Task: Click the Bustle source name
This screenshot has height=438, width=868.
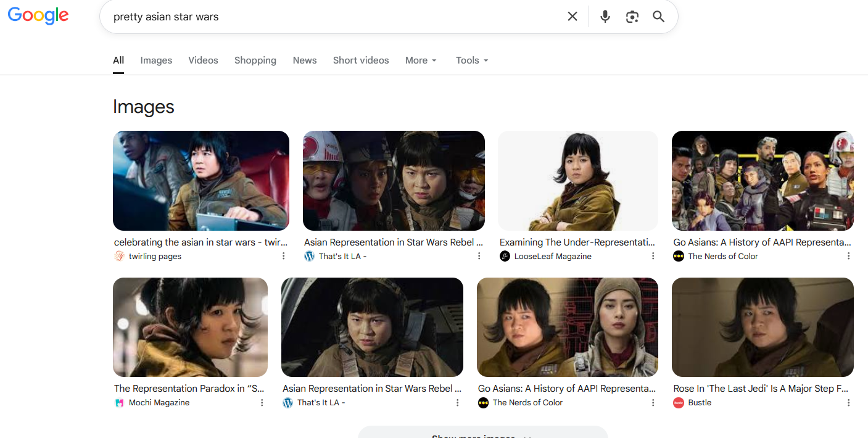Action: pos(700,403)
